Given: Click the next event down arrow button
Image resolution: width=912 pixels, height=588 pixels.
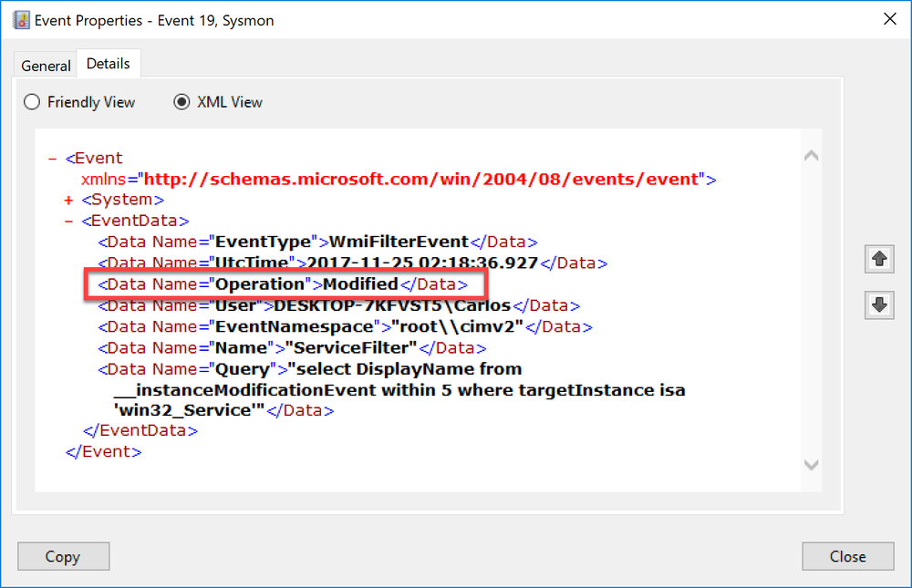Looking at the screenshot, I should coord(879,305).
